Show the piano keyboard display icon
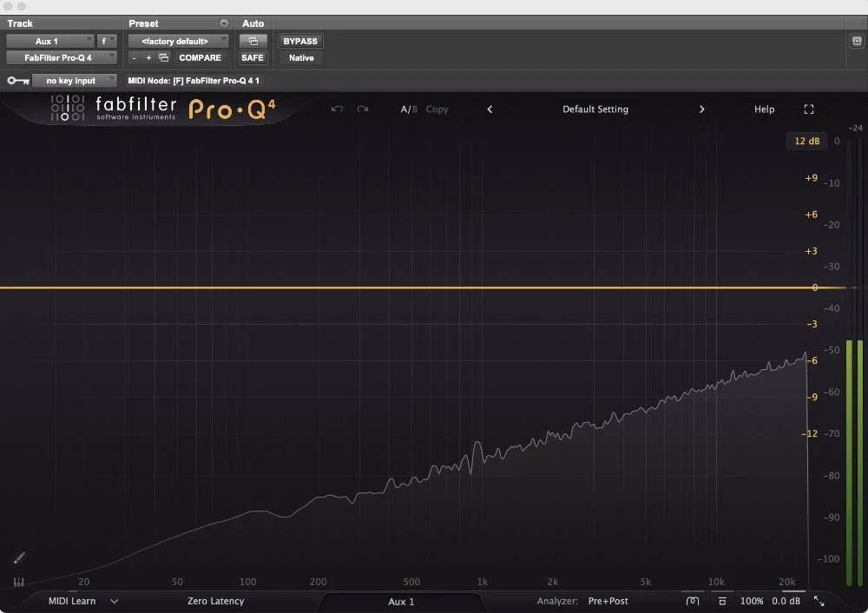868x613 pixels. pos(19,582)
